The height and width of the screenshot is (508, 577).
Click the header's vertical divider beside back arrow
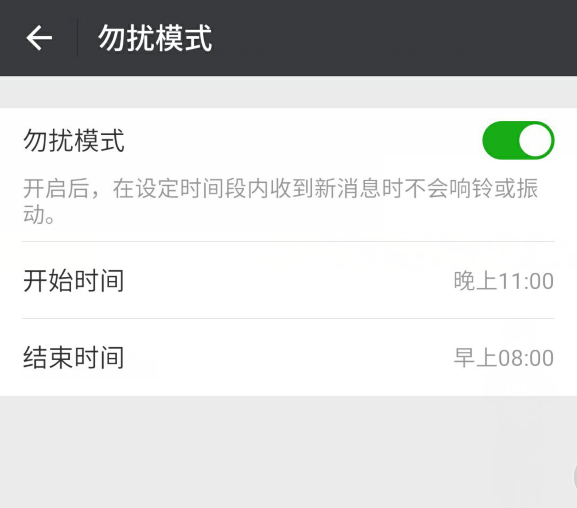pos(77,38)
